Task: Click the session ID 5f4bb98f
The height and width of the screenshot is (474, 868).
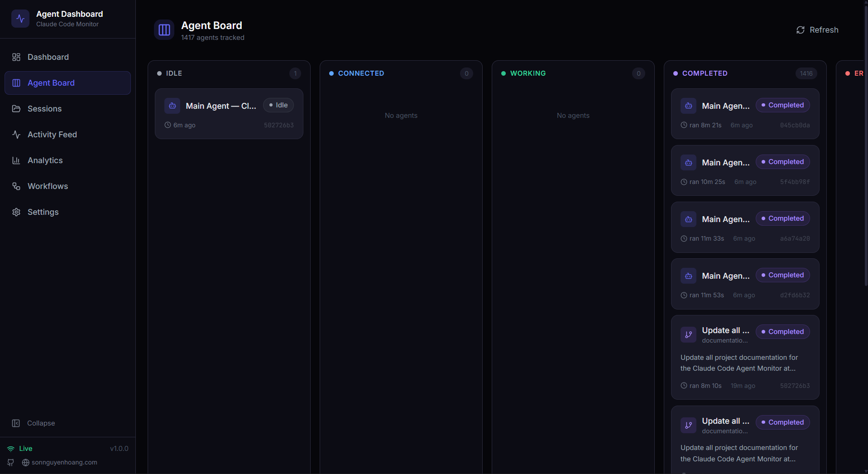Action: [795, 182]
